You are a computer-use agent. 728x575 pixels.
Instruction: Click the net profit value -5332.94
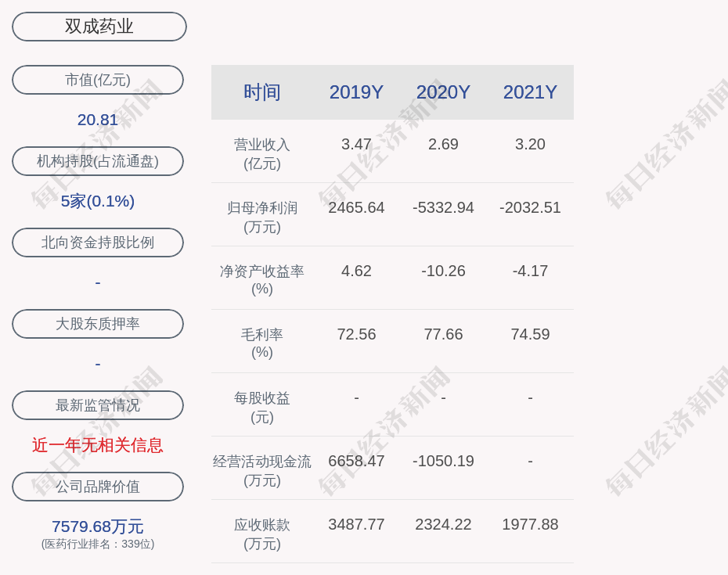pyautogui.click(x=443, y=207)
